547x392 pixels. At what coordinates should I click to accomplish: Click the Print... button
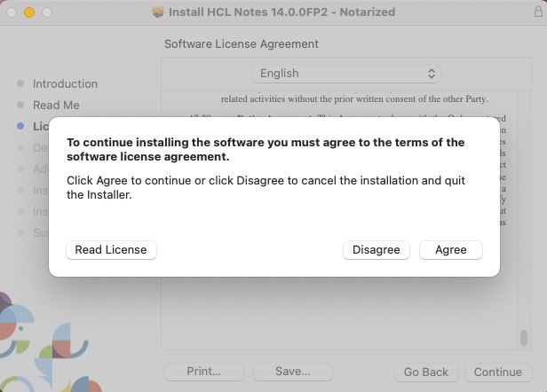[204, 372]
